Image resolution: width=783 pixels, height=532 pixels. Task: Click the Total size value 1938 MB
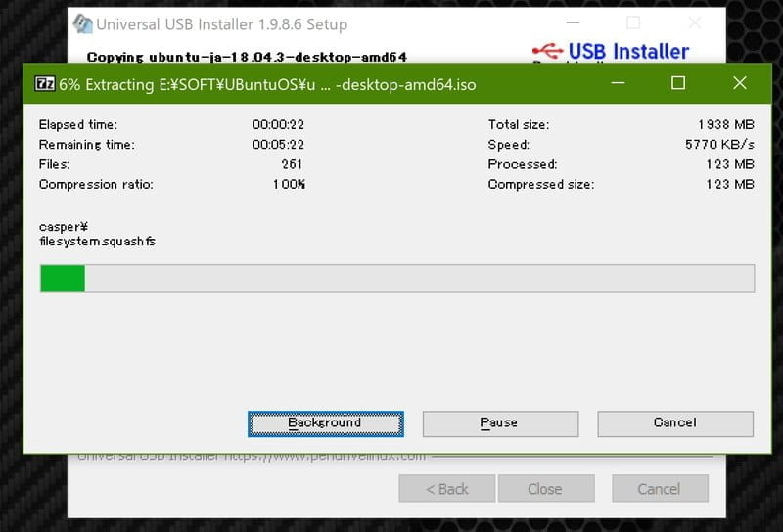(726, 125)
